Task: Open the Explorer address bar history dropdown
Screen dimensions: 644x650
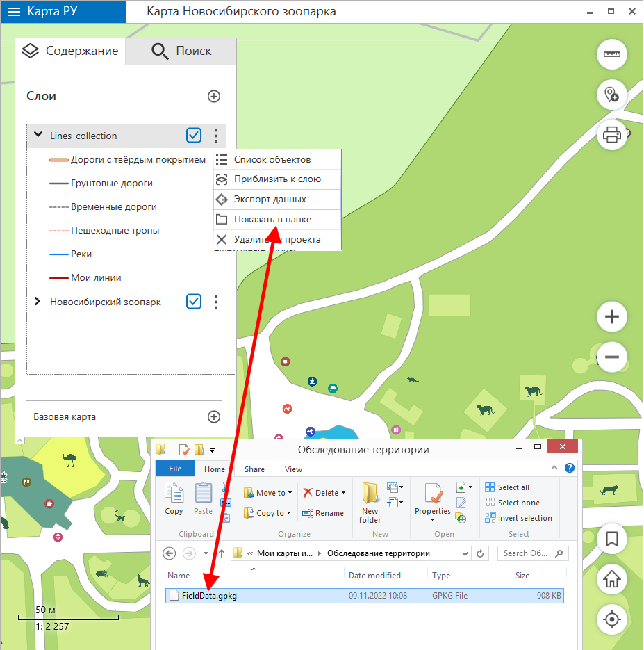Action: coord(465,554)
